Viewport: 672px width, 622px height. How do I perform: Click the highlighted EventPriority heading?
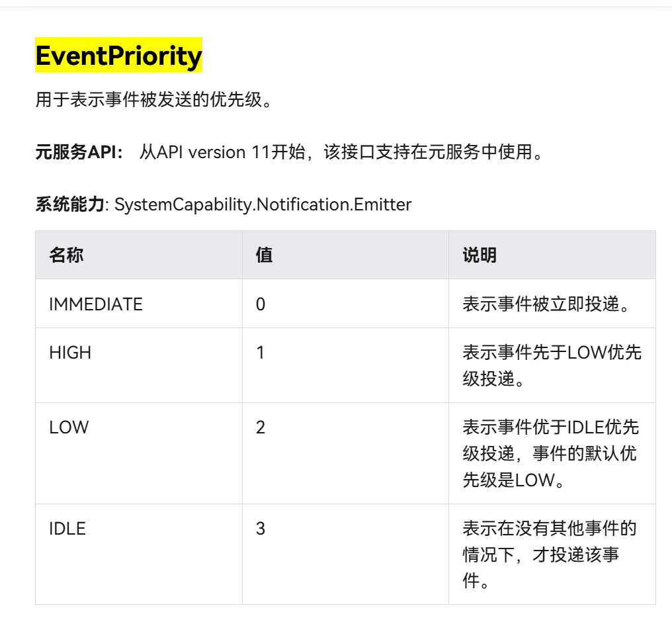[118, 56]
